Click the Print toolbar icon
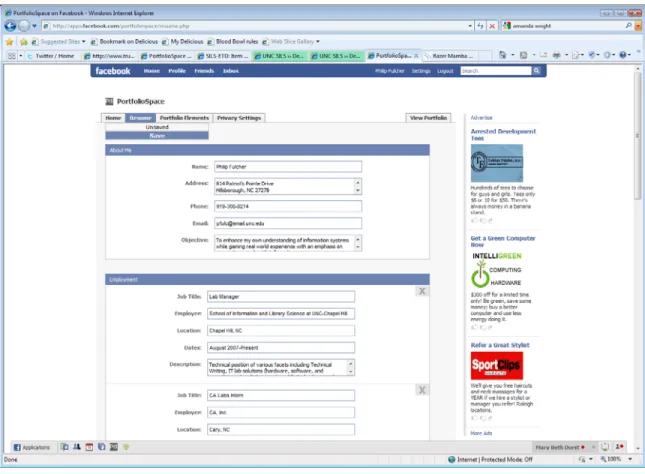The width and height of the screenshot is (645, 474). click(x=556, y=55)
